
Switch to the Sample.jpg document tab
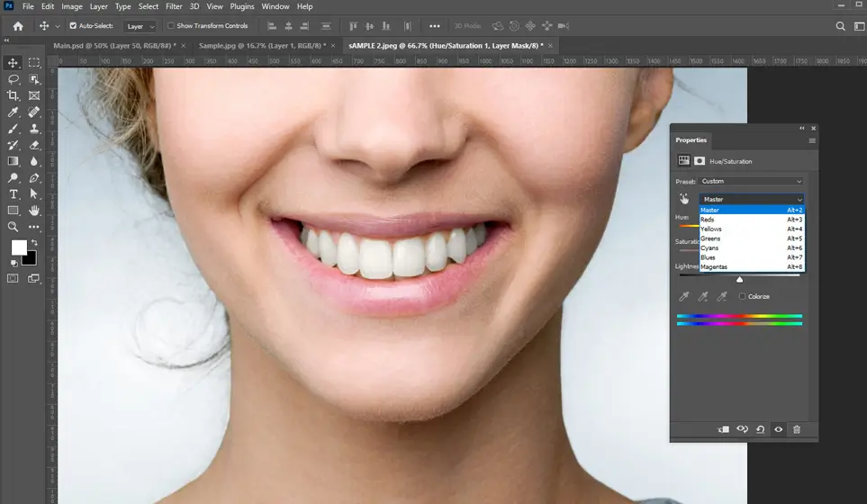point(262,45)
